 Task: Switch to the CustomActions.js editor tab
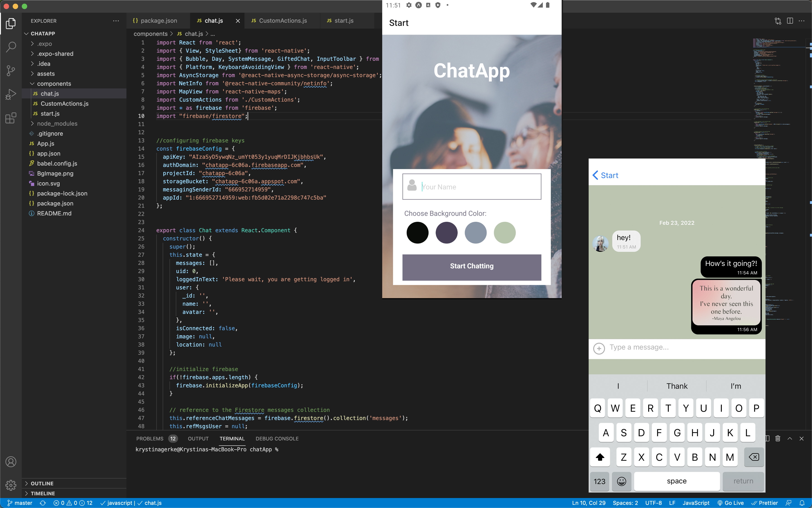coord(283,21)
